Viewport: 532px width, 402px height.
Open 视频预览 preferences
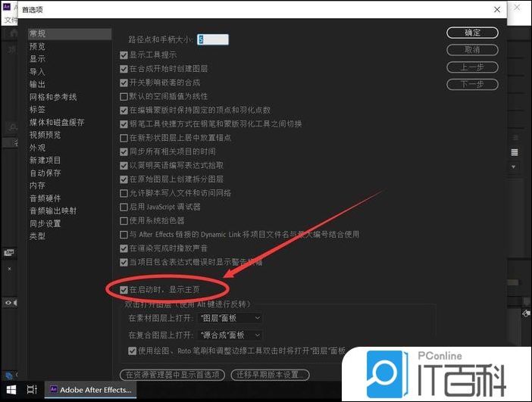[x=45, y=135]
